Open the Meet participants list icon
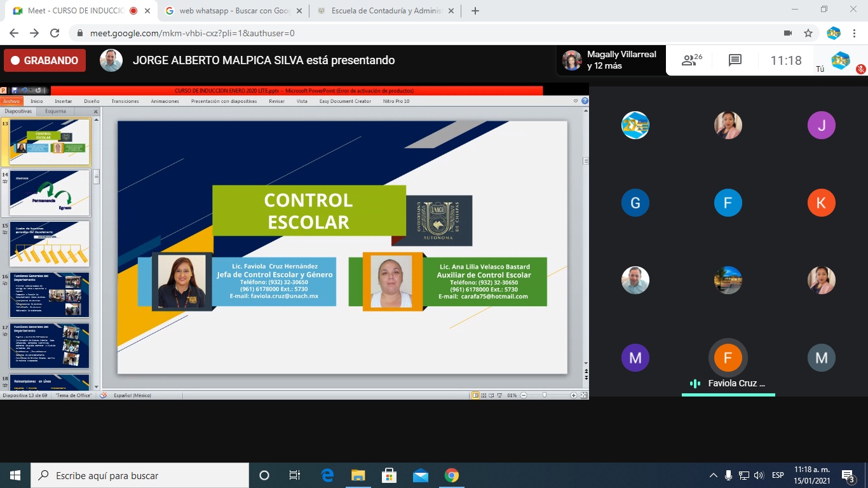Screen dimensions: 868x488 click(692, 60)
